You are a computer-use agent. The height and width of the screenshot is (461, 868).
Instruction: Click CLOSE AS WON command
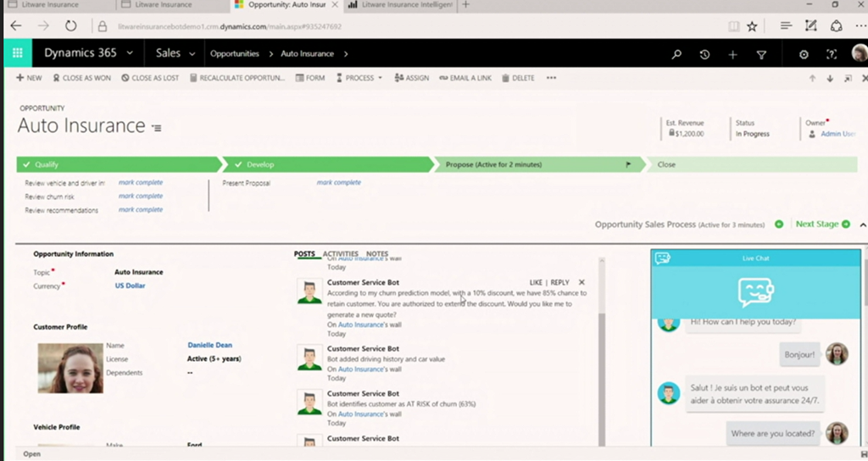click(x=82, y=78)
